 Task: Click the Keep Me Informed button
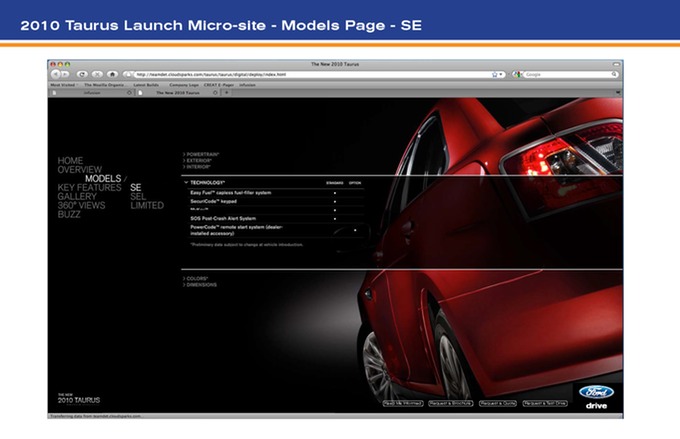tap(403, 403)
